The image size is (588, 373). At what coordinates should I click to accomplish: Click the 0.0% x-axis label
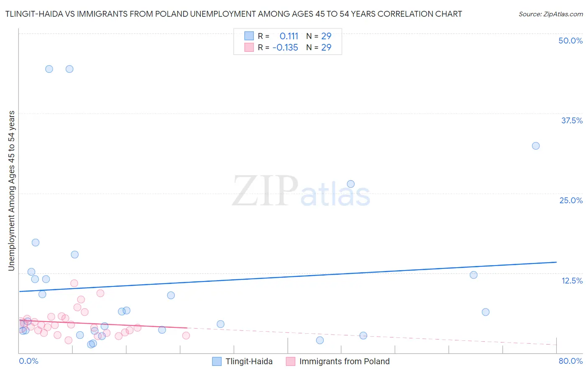click(x=28, y=361)
